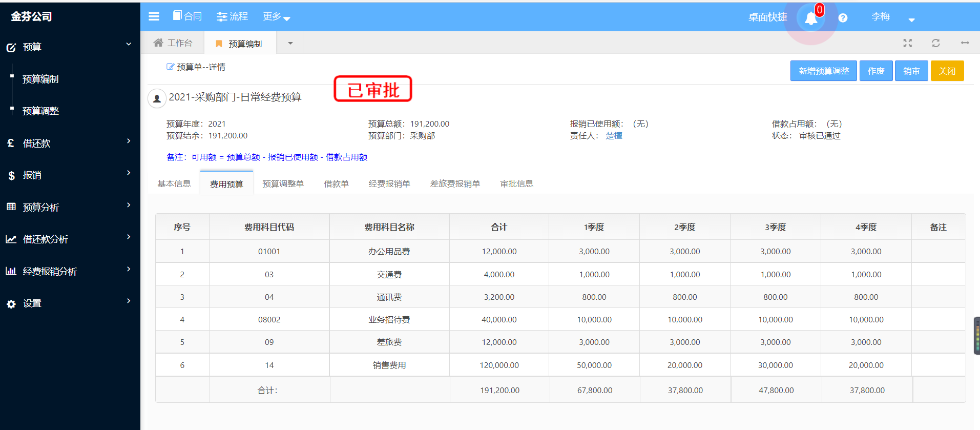Click the edit icon beside 预算单--详情
The height and width of the screenshot is (430, 980).
170,67
